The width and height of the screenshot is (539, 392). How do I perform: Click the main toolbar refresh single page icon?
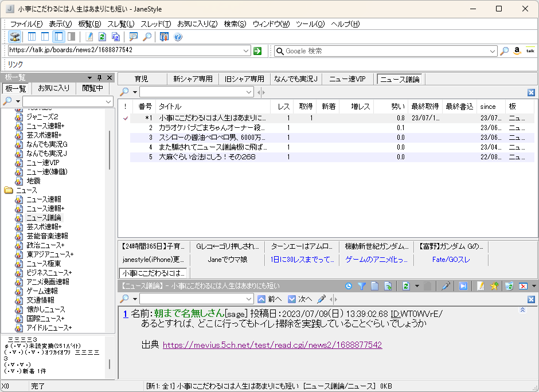pyautogui.click(x=102, y=37)
